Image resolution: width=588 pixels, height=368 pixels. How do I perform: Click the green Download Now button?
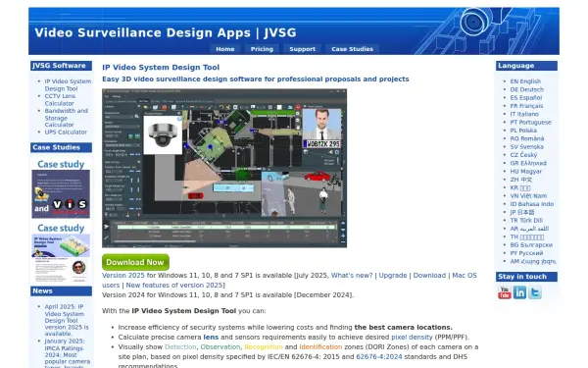(135, 262)
